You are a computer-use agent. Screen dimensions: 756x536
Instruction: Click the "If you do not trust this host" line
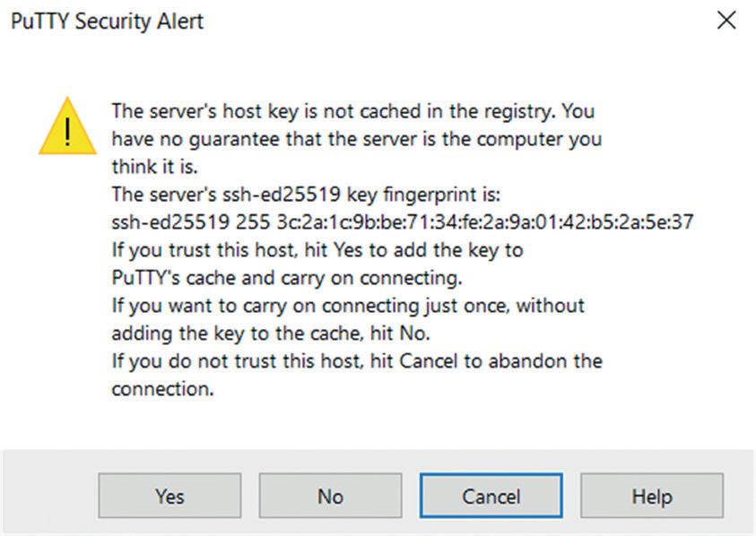pyautogui.click(x=356, y=361)
